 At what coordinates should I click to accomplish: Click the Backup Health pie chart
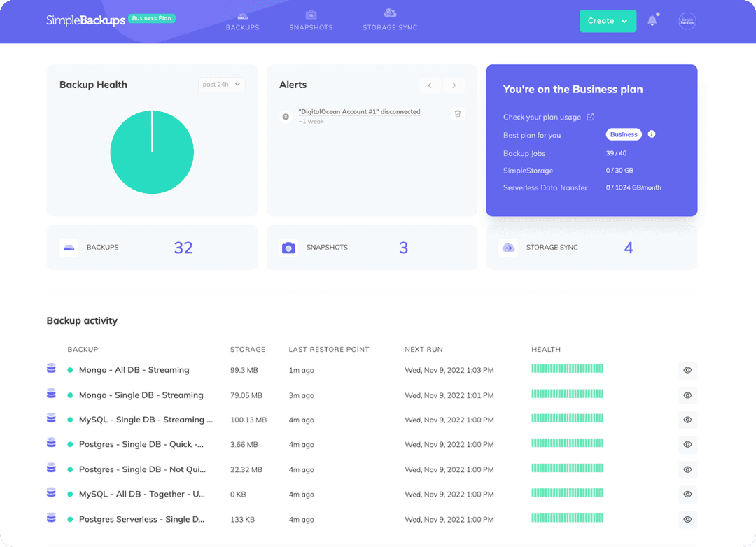tap(152, 152)
